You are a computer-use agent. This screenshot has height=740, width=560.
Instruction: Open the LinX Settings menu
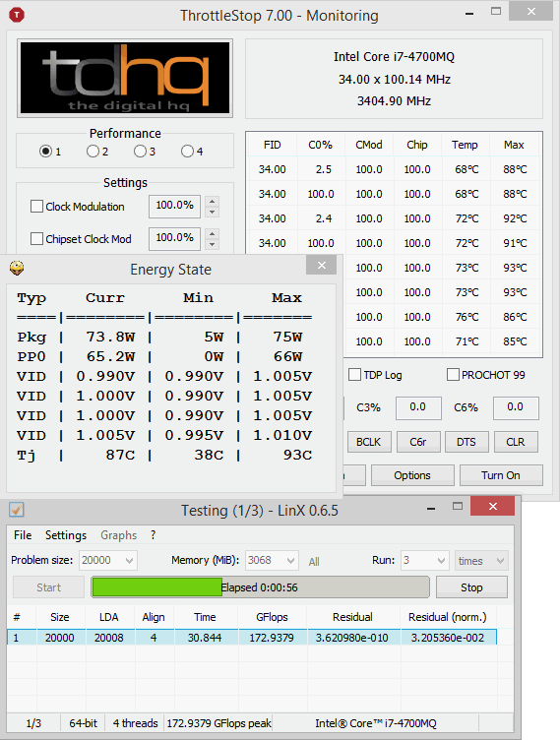pyautogui.click(x=66, y=535)
